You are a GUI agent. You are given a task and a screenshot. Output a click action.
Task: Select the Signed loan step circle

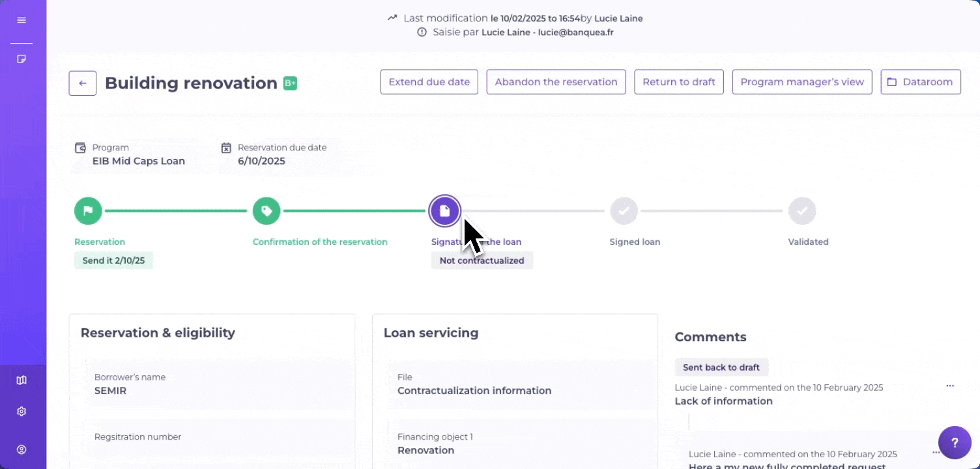(624, 211)
